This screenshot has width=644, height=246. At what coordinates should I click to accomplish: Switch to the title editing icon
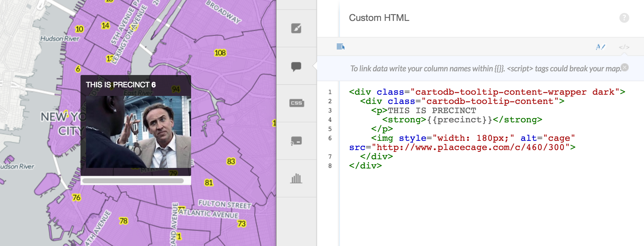tap(600, 47)
